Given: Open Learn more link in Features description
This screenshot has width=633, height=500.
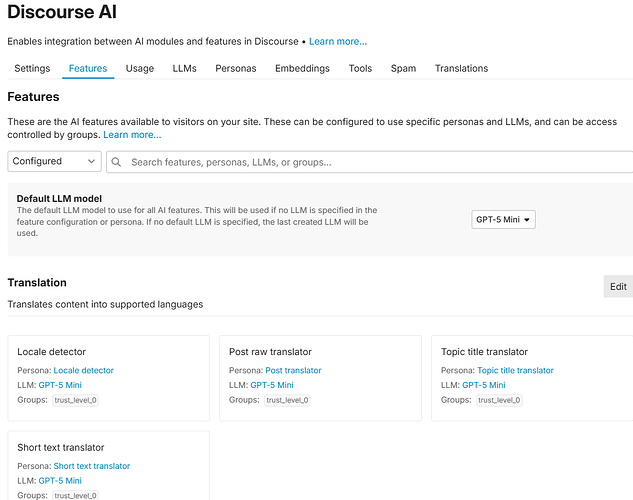Looking at the screenshot, I should [x=132, y=135].
